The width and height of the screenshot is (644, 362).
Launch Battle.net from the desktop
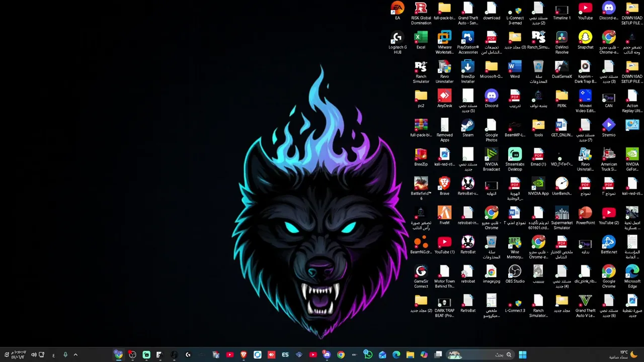point(609,245)
